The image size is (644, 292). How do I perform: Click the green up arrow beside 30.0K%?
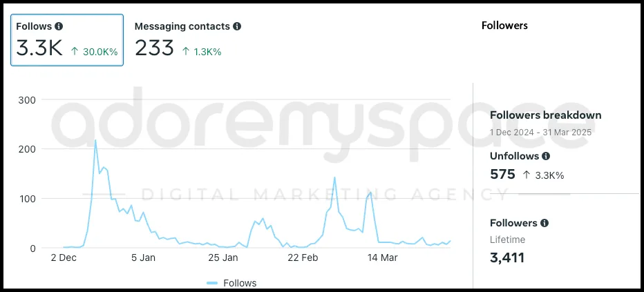click(75, 52)
